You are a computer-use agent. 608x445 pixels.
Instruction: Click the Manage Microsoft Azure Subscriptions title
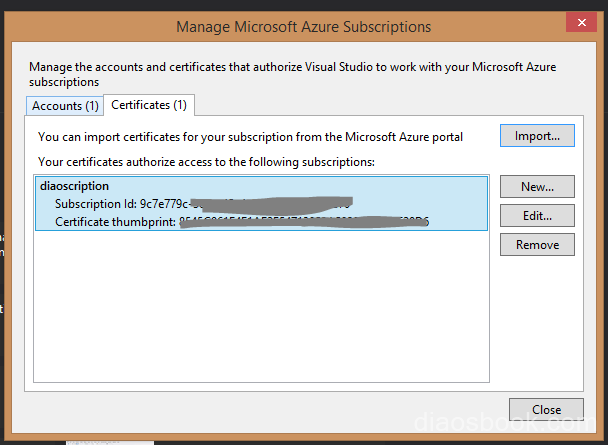304,27
